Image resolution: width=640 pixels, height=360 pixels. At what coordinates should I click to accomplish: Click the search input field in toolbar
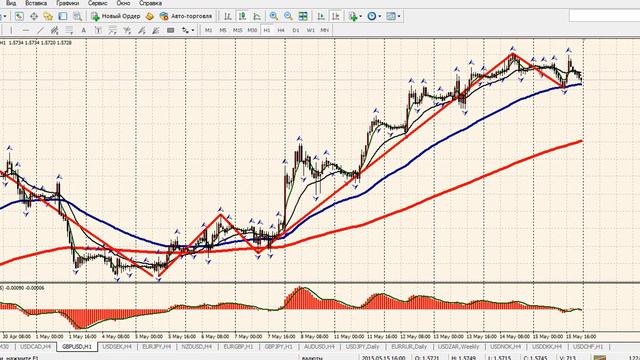coord(604,16)
